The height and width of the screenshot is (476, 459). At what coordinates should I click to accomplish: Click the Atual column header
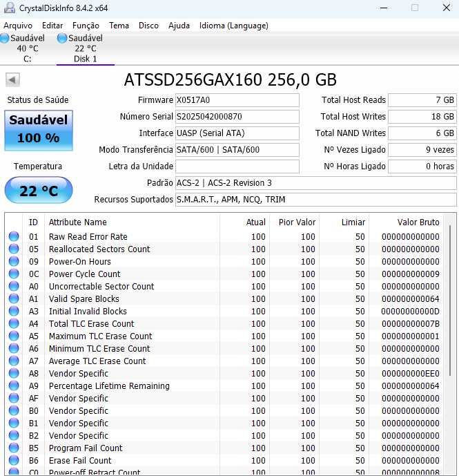click(244, 222)
